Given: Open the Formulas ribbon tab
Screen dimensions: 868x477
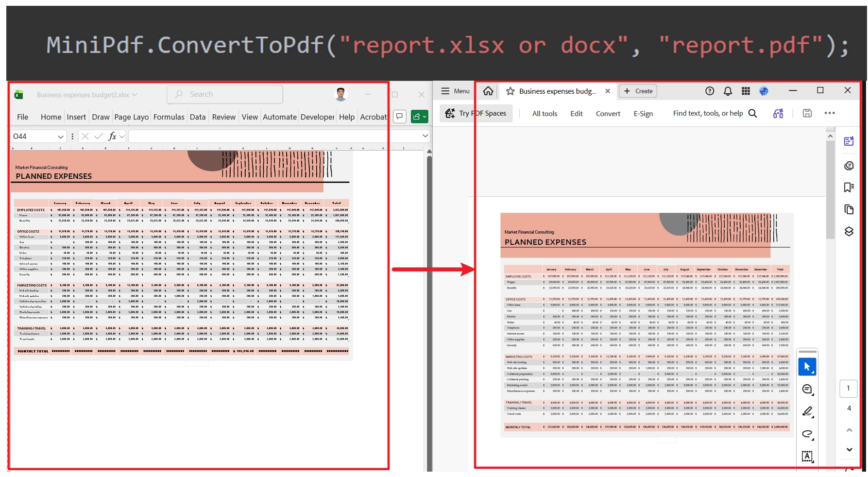Looking at the screenshot, I should [169, 117].
